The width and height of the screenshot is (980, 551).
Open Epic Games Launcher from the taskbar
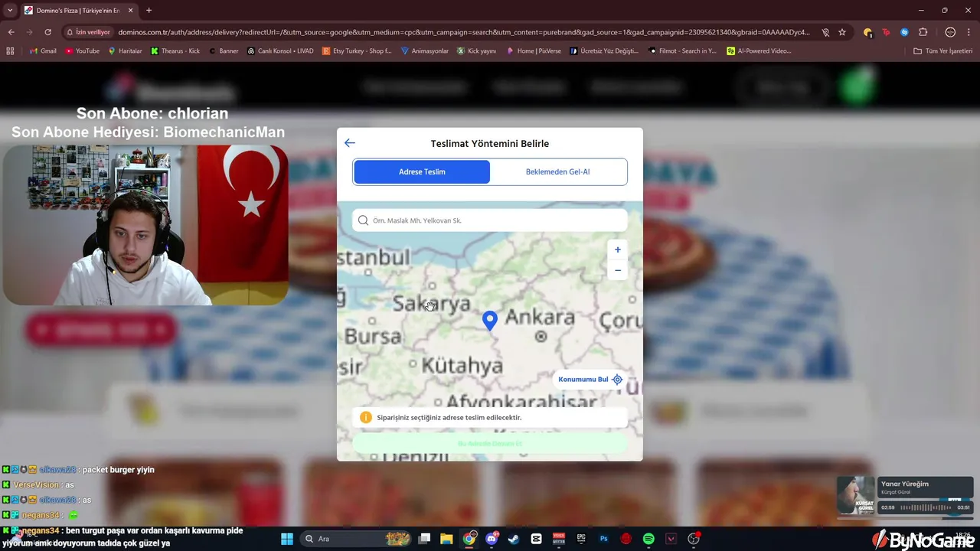(581, 539)
